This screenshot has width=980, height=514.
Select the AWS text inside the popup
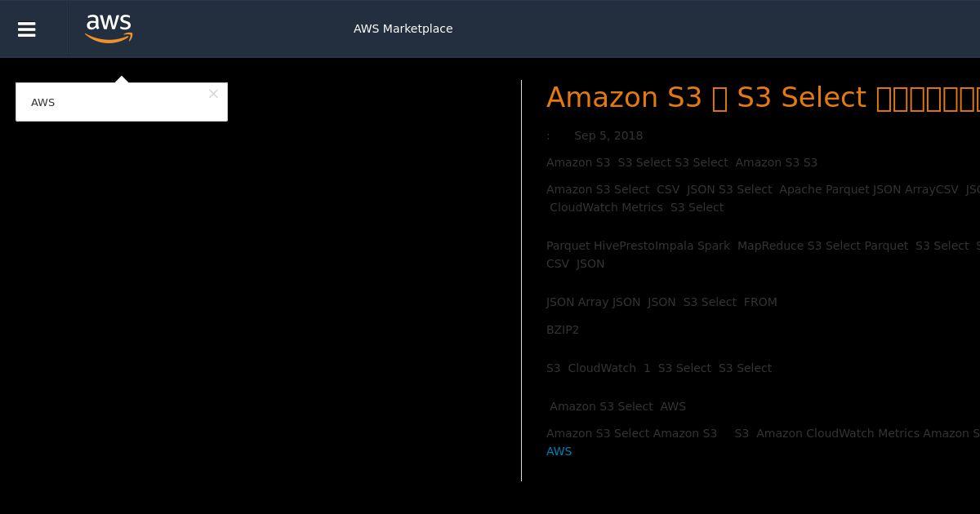pos(42,103)
